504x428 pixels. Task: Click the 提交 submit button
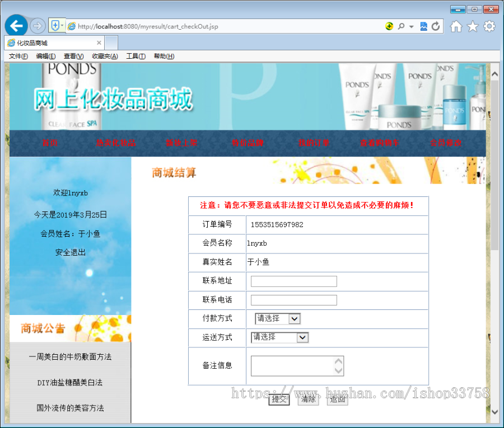coord(279,399)
